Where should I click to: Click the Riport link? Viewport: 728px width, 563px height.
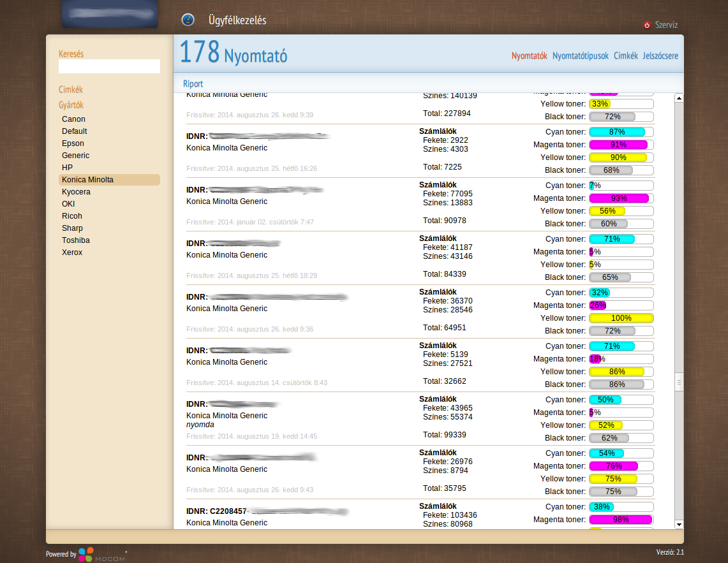193,84
